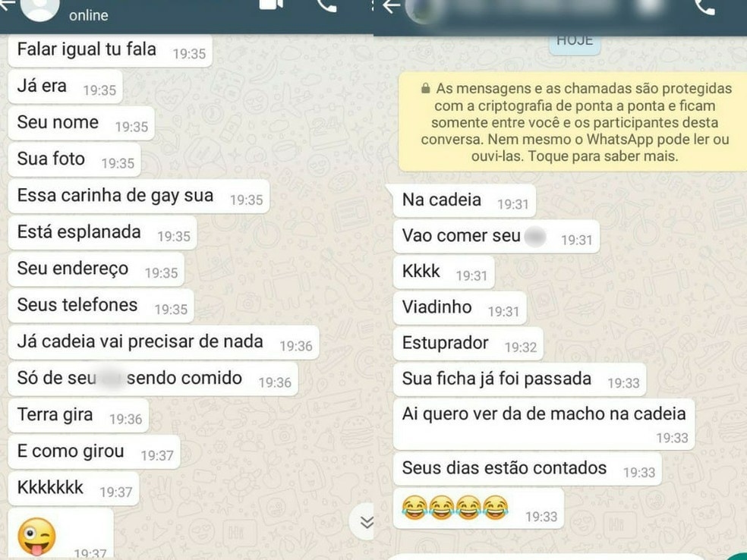The height and width of the screenshot is (560, 747).
Task: Tap the 'online' status under contact name
Action: pos(89,16)
